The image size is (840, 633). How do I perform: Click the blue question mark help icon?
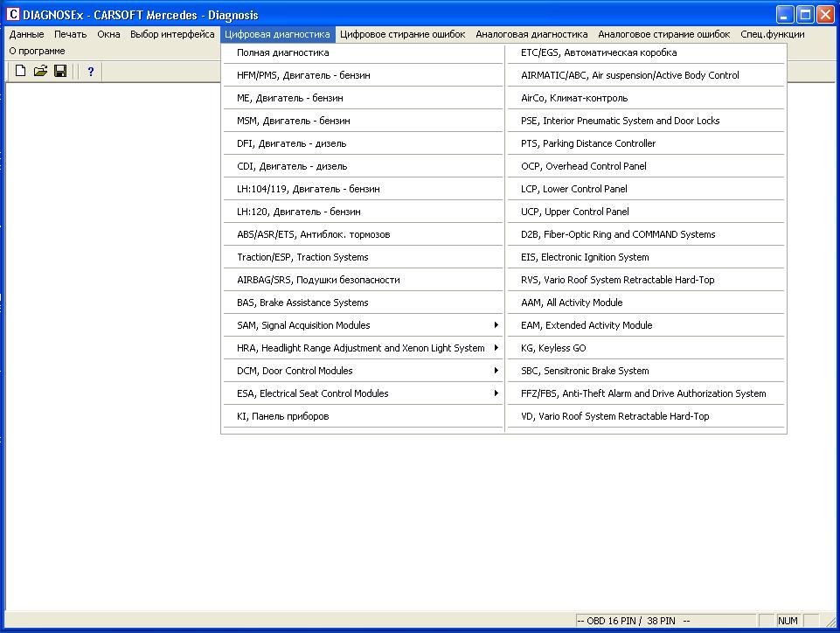coord(91,72)
